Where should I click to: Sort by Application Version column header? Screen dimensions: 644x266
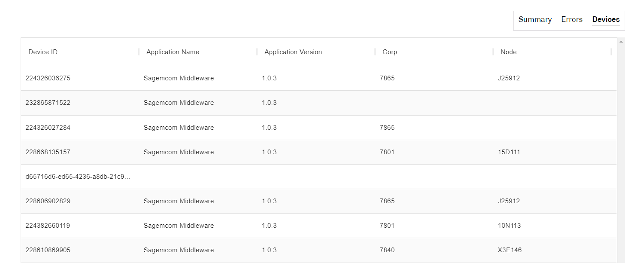pyautogui.click(x=293, y=52)
